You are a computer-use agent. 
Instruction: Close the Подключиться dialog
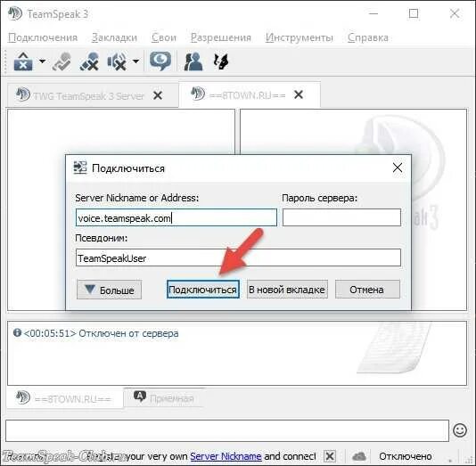coord(398,168)
